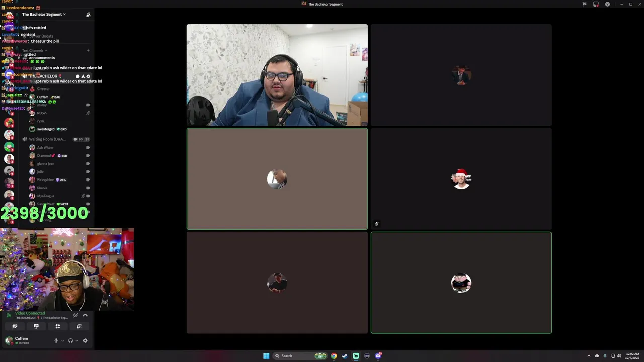Open the Windows Start menu
Screen dimensions: 644x362
click(x=266, y=356)
